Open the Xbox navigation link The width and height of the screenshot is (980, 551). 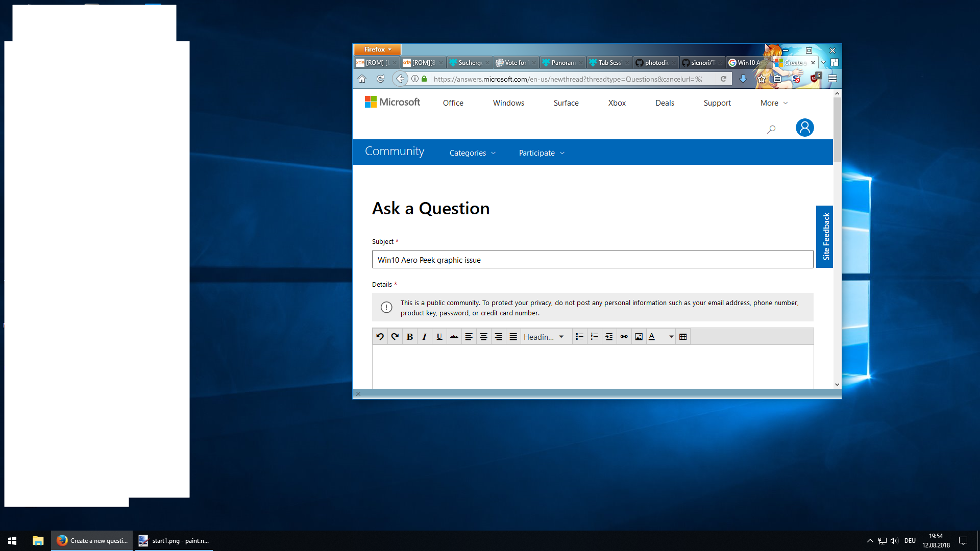pos(617,103)
